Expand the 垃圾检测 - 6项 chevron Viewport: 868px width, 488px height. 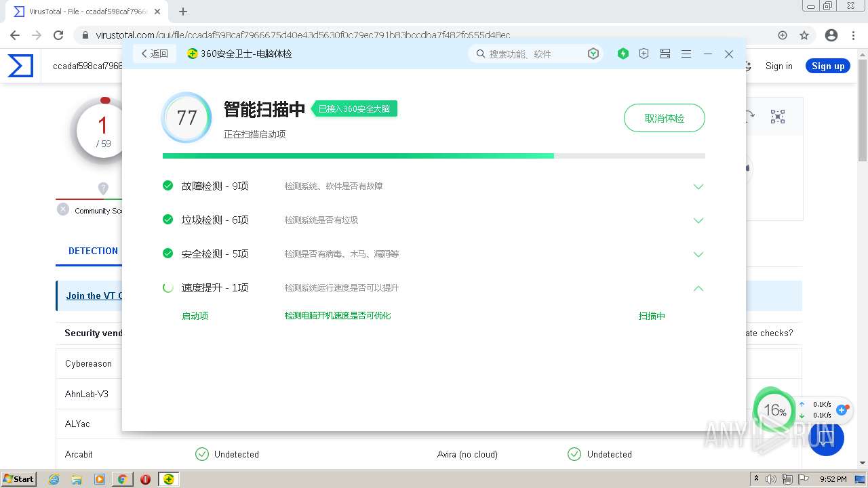698,220
